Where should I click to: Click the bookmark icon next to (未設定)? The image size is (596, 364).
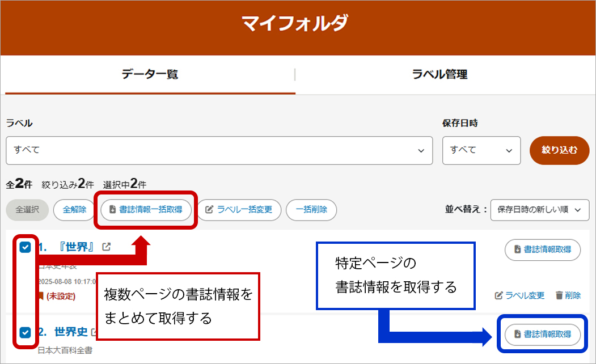pyautogui.click(x=41, y=295)
